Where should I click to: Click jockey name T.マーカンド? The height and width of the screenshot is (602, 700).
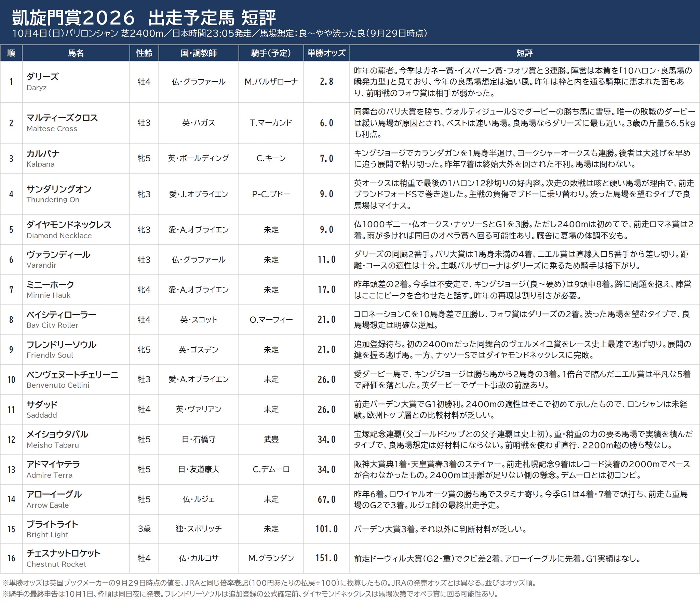tap(271, 123)
